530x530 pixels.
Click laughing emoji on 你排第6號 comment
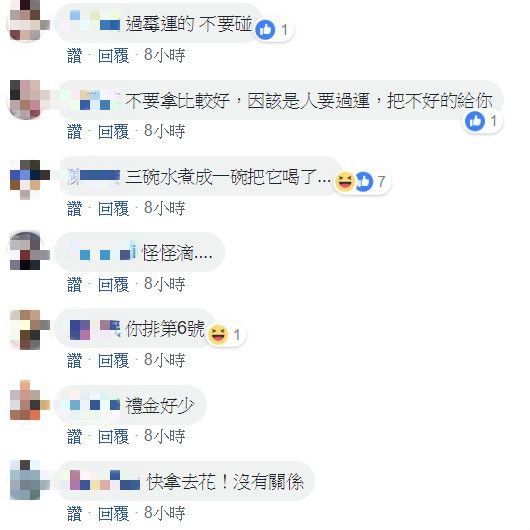tap(218, 334)
